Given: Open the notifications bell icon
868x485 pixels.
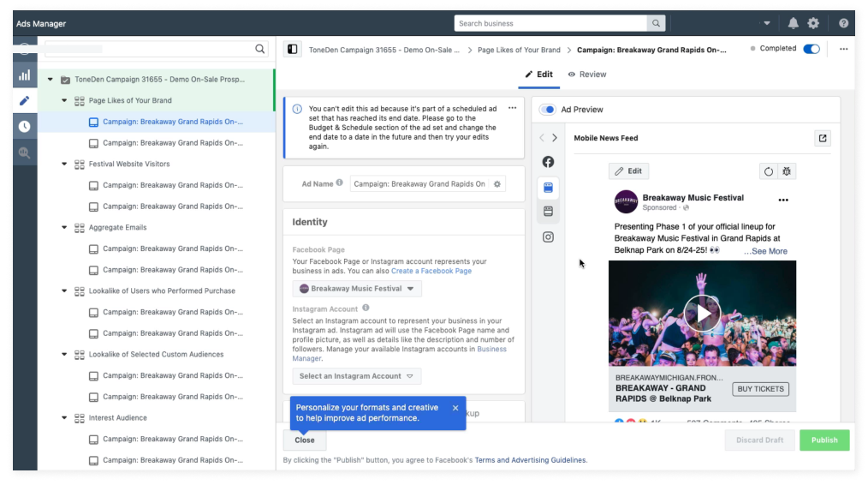Looking at the screenshot, I should (x=793, y=23).
